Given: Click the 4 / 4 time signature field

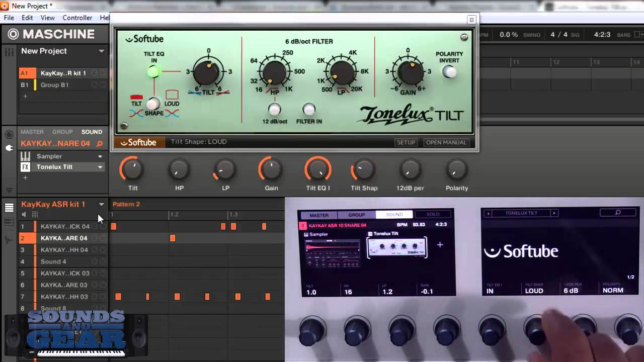Looking at the screenshot, I should tap(559, 35).
